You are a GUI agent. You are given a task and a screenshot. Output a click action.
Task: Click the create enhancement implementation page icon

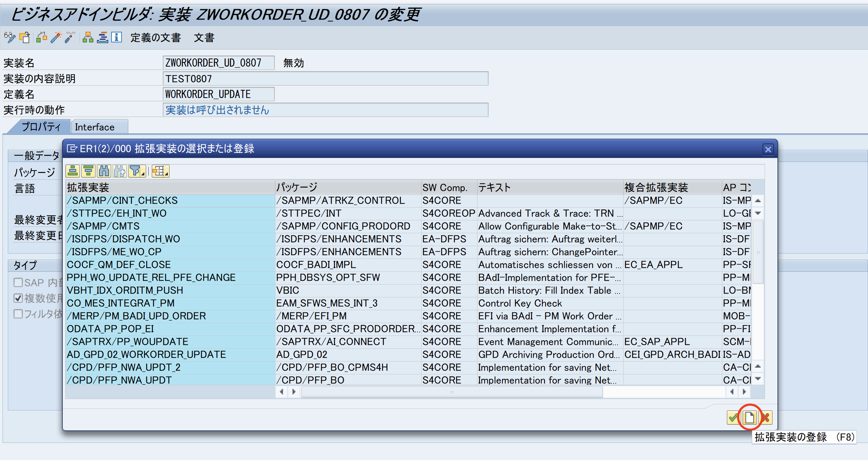point(750,417)
